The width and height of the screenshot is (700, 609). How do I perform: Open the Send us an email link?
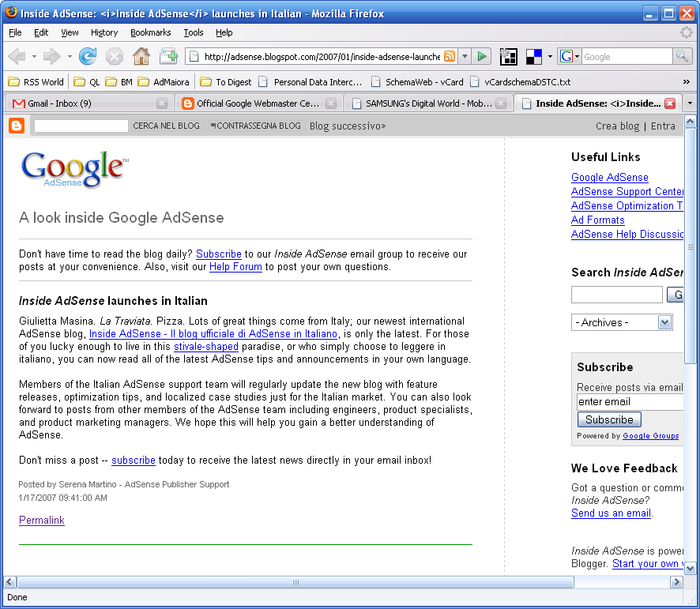611,513
